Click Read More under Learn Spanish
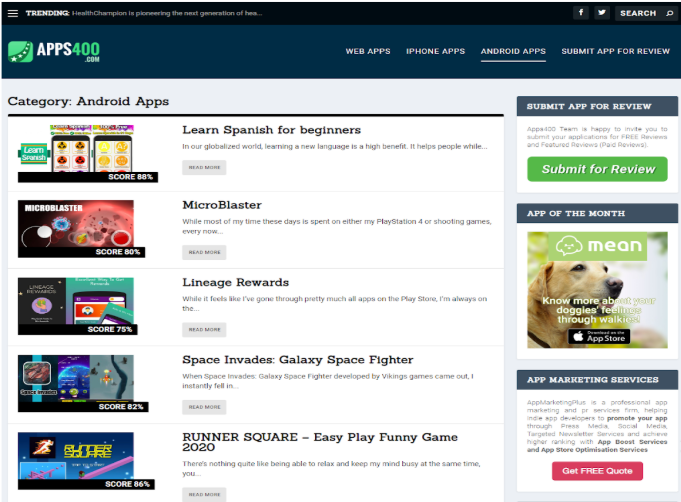681x502 pixels. [x=204, y=168]
